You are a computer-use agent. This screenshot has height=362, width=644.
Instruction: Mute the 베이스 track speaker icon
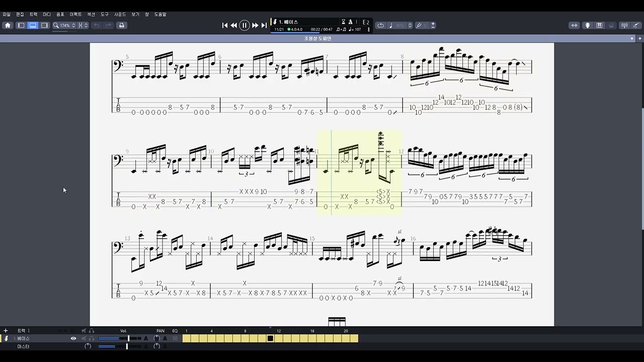click(84, 338)
